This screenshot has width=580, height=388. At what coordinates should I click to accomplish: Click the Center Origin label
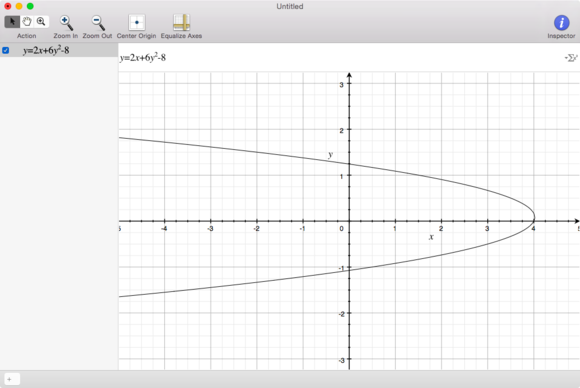point(136,36)
